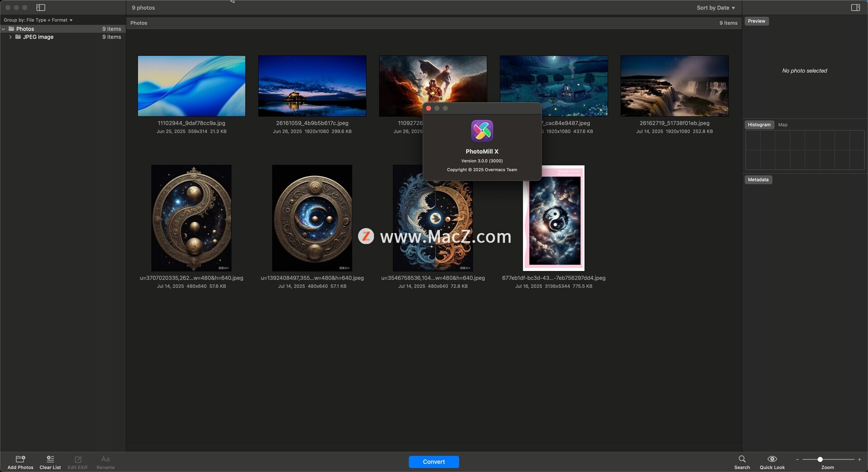
Task: Click the zoom in plus icon
Action: click(859, 459)
